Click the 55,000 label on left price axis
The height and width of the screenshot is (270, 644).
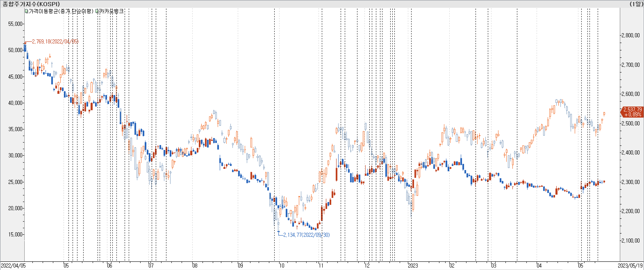[x=15, y=24]
